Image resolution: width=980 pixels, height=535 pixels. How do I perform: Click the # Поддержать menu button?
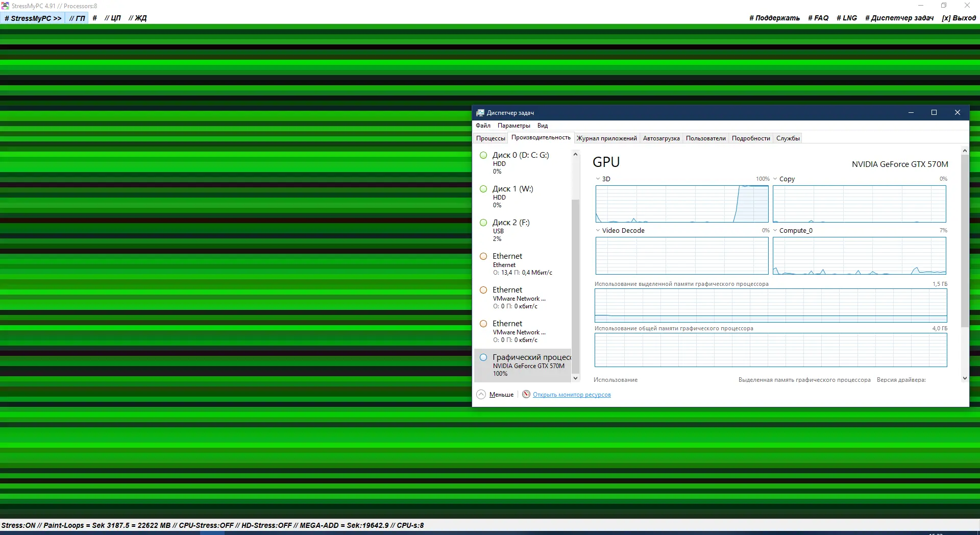(x=774, y=18)
